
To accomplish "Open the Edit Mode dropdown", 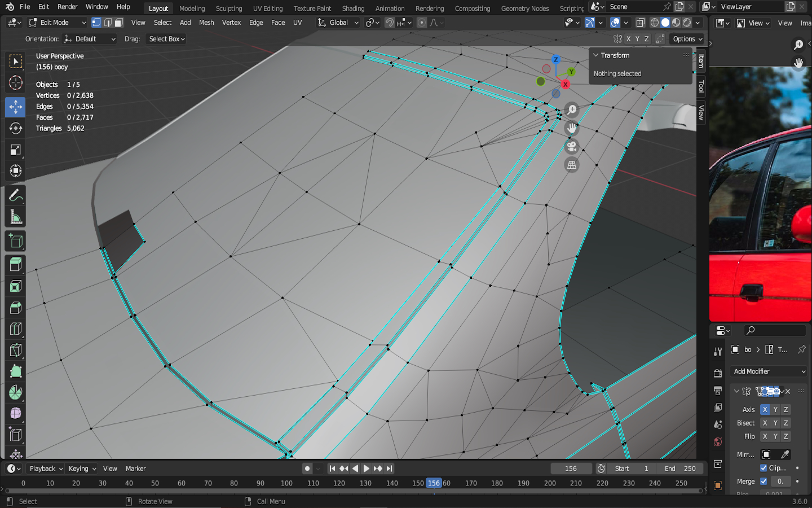I will 58,23.
